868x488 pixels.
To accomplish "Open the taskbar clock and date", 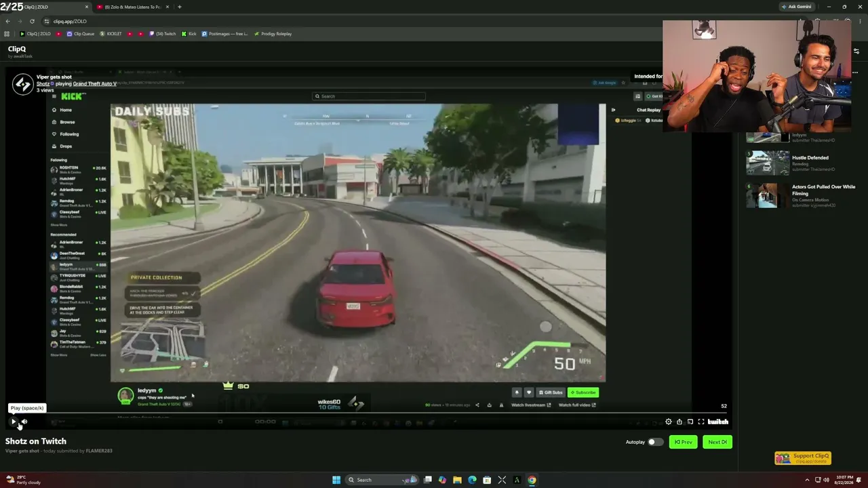I will click(x=845, y=480).
